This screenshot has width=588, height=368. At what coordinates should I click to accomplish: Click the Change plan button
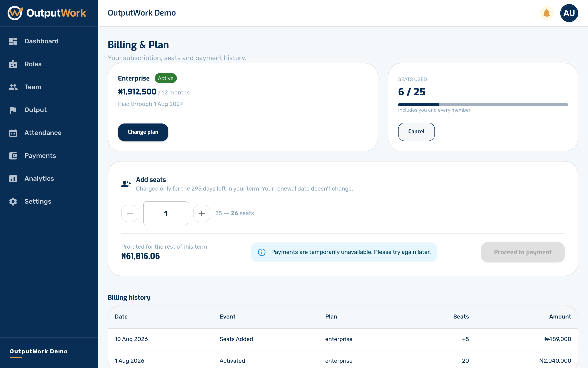143,132
